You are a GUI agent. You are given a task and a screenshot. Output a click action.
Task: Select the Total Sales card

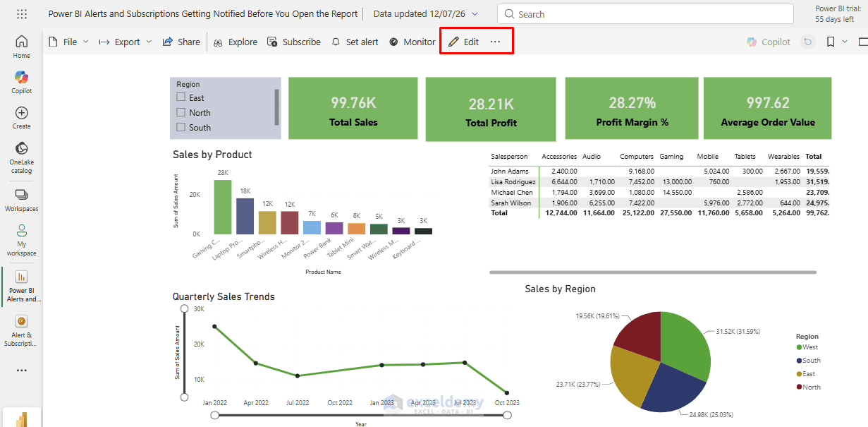353,108
